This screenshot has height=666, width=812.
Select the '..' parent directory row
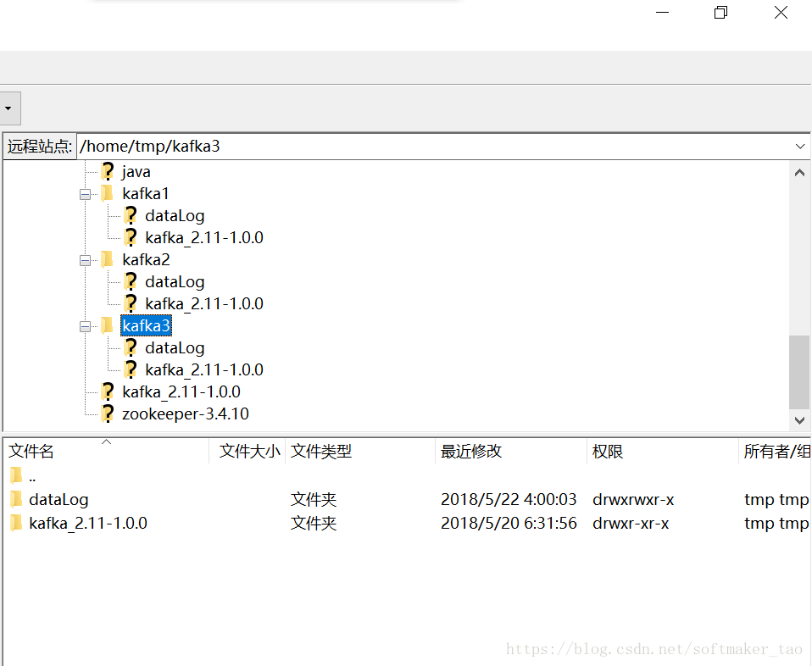click(x=407, y=475)
